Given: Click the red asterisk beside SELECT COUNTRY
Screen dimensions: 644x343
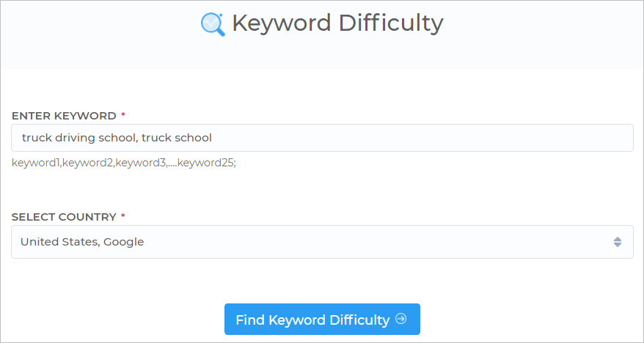Looking at the screenshot, I should 122,217.
